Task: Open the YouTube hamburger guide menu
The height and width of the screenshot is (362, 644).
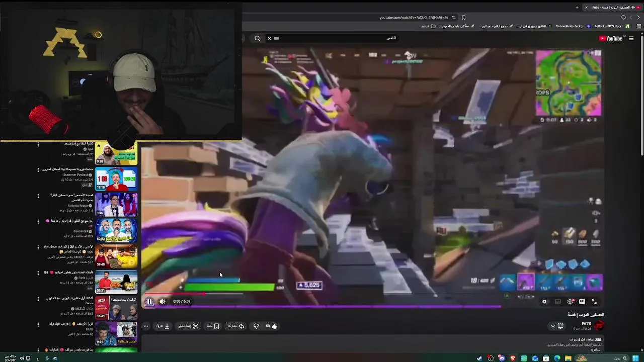Action: point(631,38)
